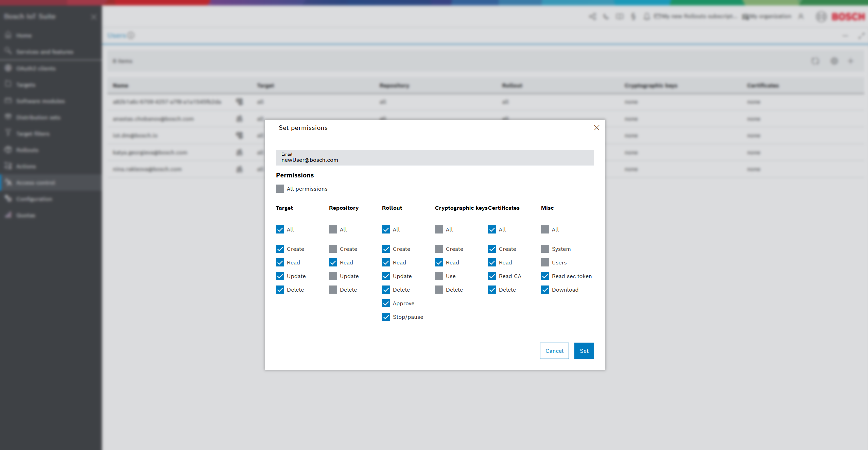Check Misc All checkbox
868x450 pixels.
point(545,229)
